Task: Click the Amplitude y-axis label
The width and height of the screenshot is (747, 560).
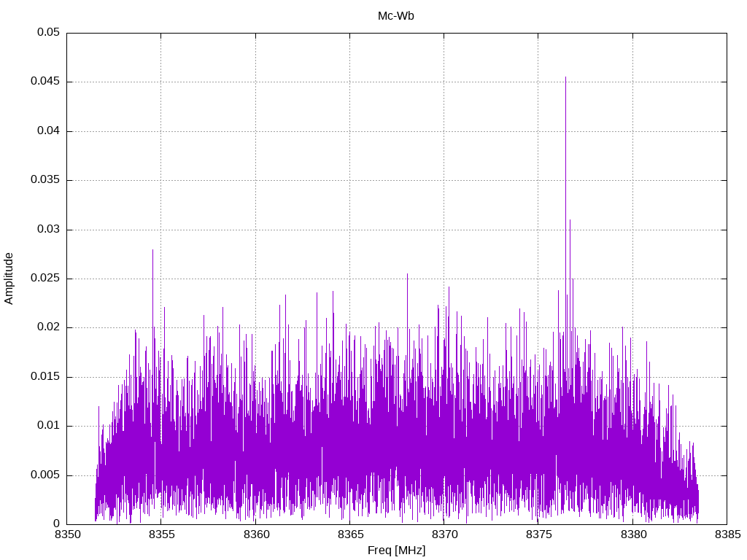Action: (x=9, y=279)
